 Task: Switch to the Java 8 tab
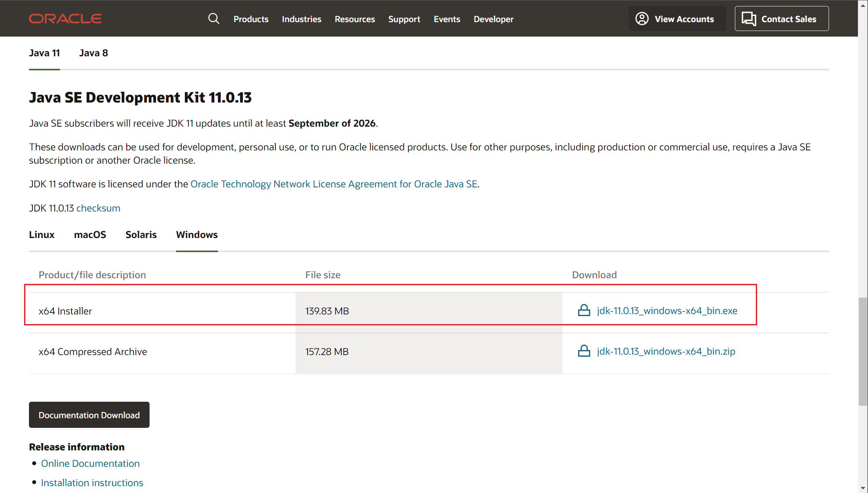point(93,53)
